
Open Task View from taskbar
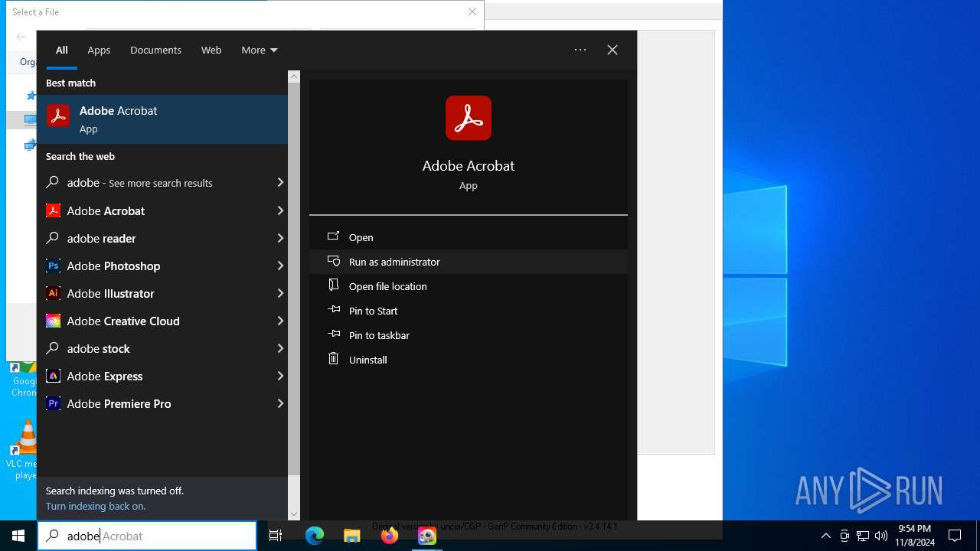click(276, 536)
